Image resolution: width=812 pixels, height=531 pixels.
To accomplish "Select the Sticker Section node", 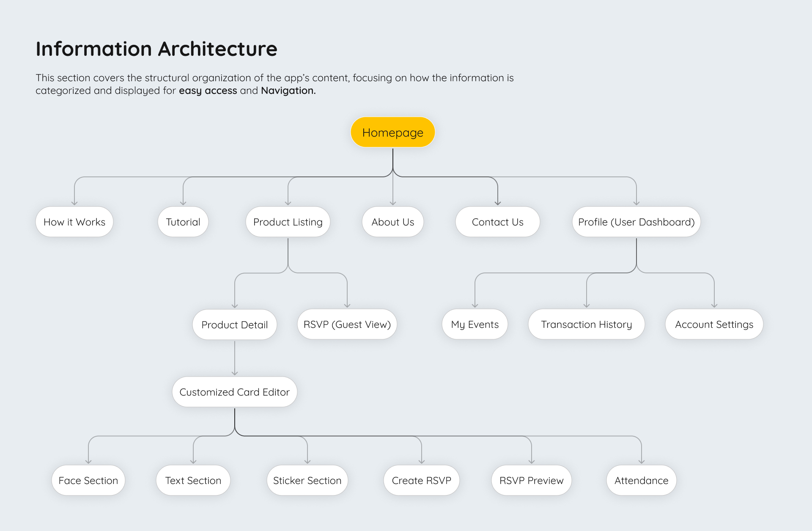I will coord(307,481).
